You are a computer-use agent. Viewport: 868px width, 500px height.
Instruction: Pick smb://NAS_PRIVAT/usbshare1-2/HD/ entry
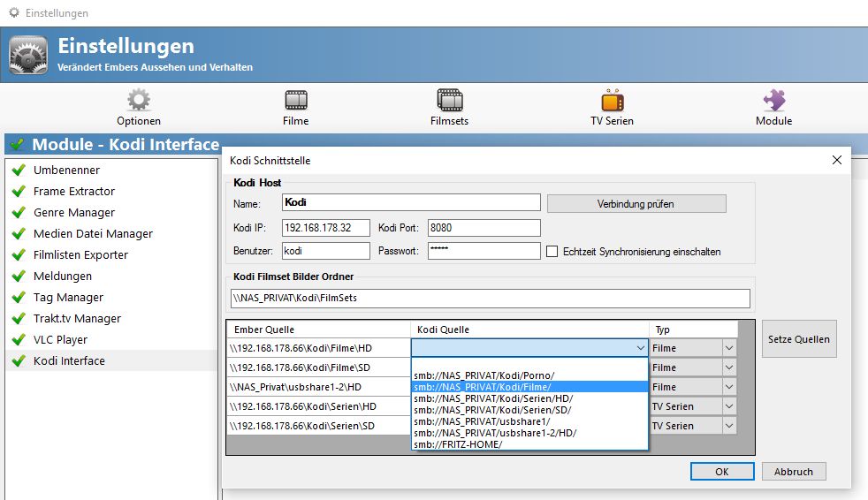529,433
